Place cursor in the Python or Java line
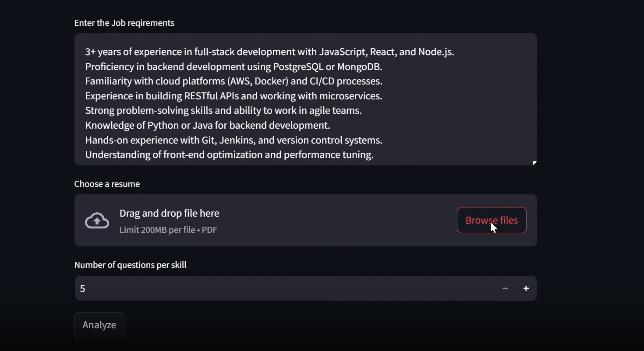The height and width of the screenshot is (351, 644). tap(208, 126)
